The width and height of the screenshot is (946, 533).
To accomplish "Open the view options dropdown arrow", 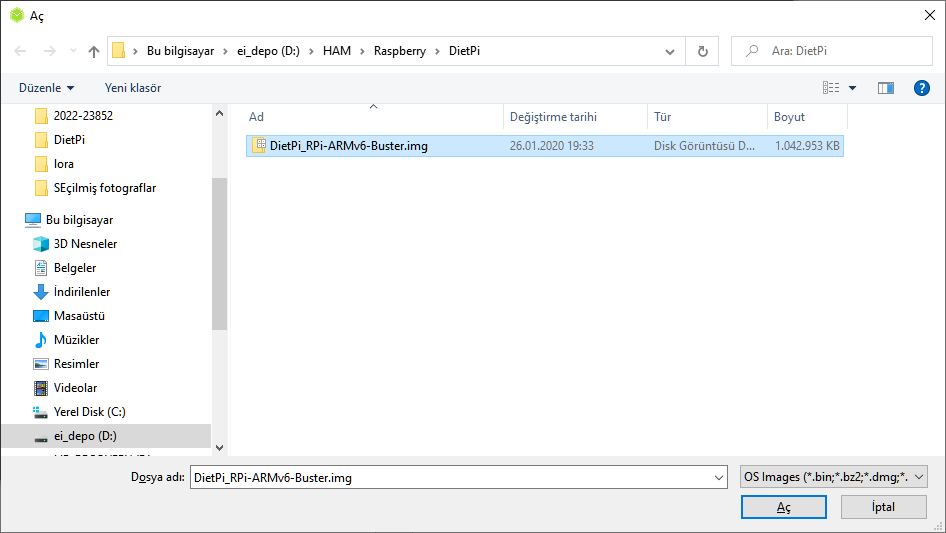I will 852,88.
